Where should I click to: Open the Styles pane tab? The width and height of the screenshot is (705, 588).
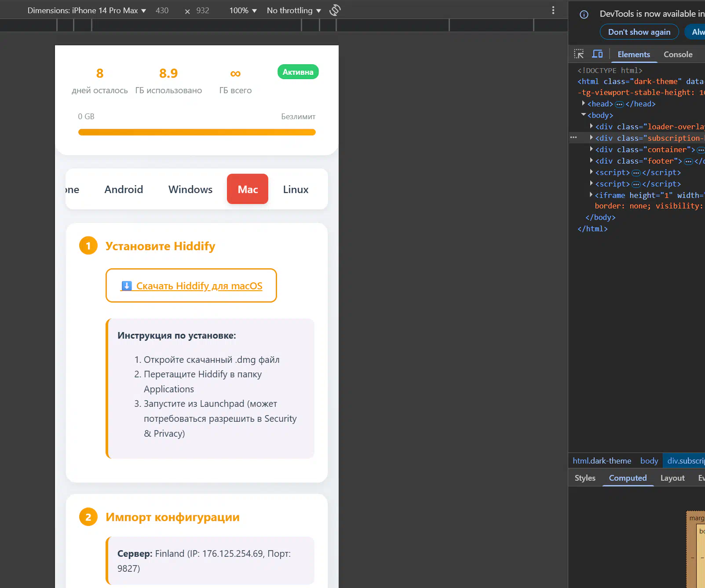[585, 478]
